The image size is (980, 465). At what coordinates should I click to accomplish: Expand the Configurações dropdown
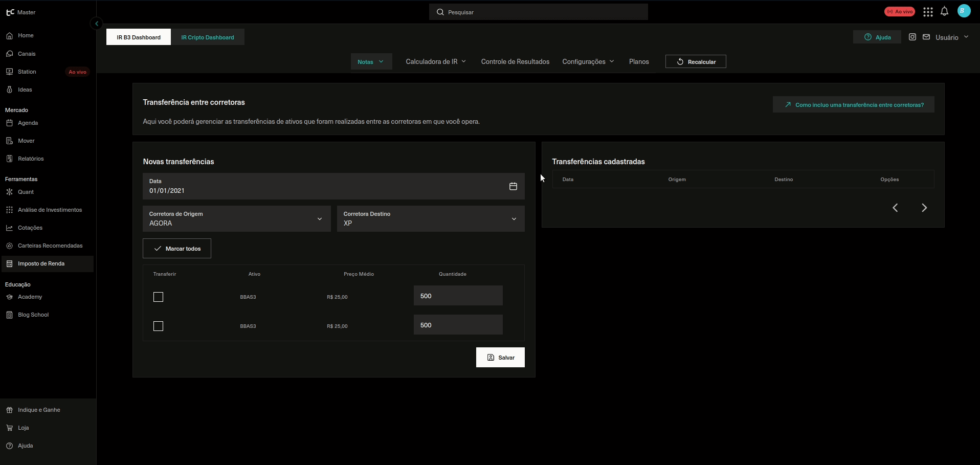(588, 61)
